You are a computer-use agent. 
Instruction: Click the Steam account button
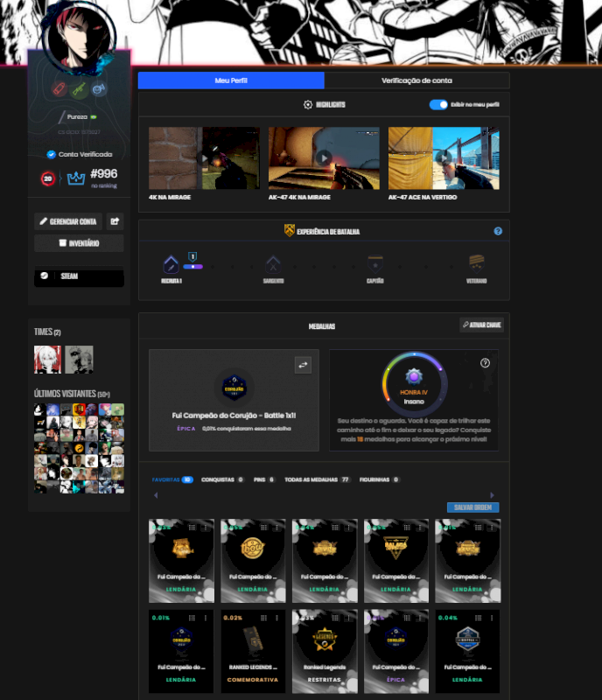point(79,276)
